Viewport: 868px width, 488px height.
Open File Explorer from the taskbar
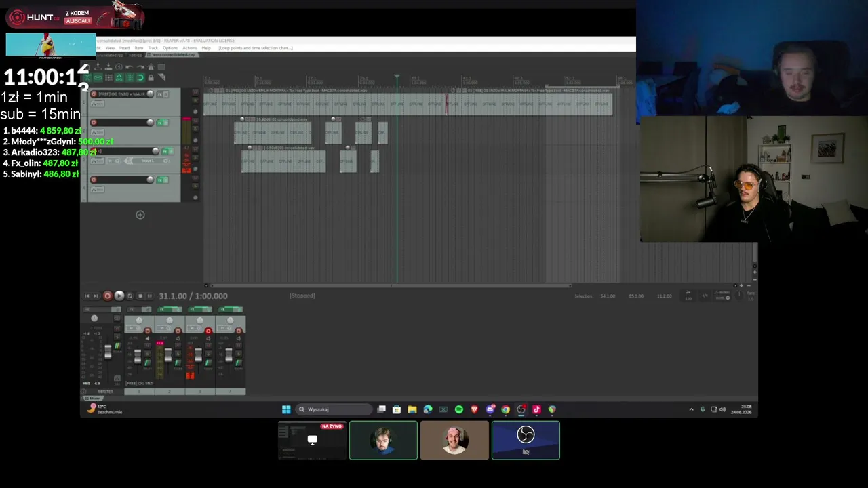[412, 409]
